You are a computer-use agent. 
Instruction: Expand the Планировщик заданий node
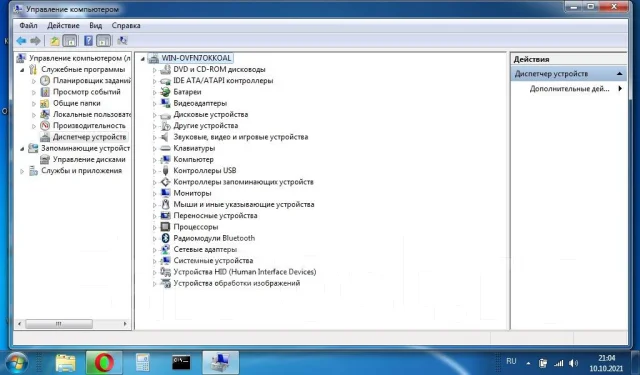[x=34, y=81]
